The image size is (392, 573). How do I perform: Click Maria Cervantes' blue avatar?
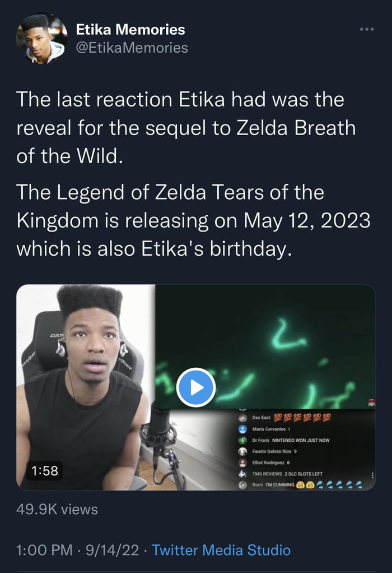243,429
